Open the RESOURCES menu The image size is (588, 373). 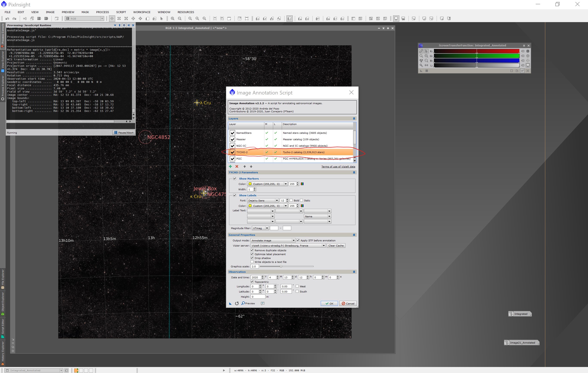click(x=186, y=12)
